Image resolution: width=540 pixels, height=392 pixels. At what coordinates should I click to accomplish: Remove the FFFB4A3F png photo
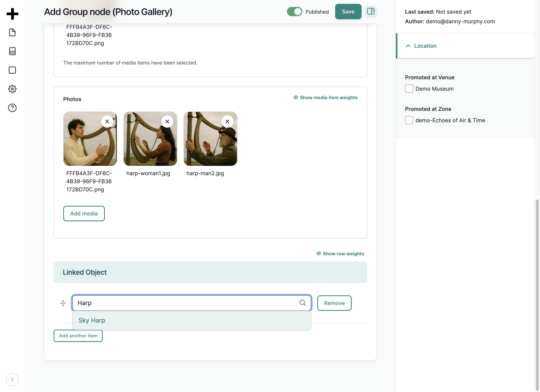click(107, 121)
